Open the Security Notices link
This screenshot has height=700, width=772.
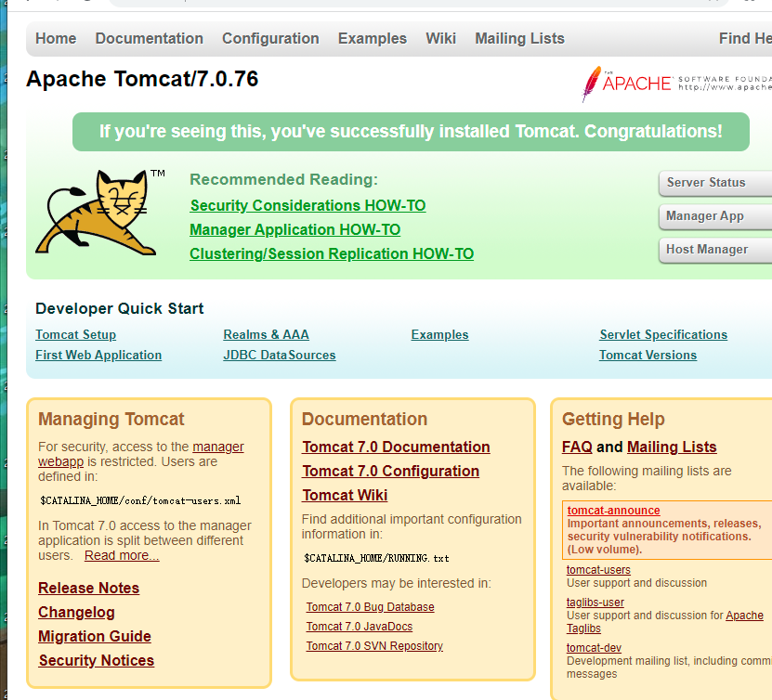click(x=97, y=661)
